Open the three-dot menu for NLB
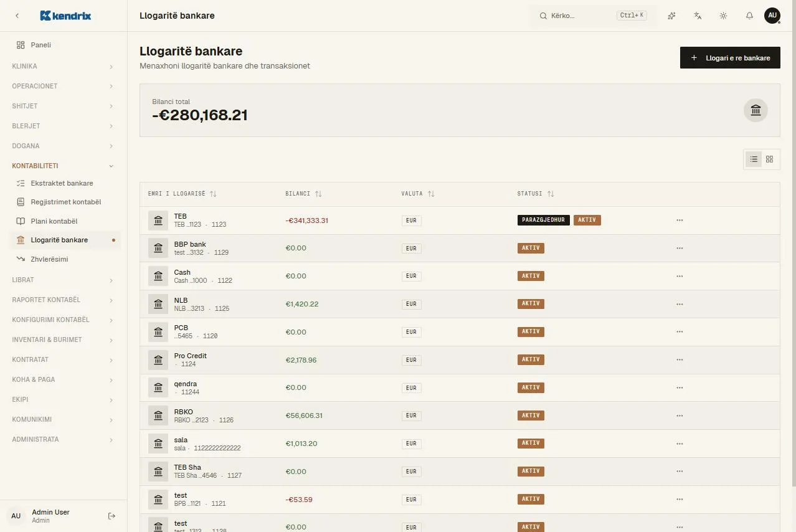 pos(680,304)
